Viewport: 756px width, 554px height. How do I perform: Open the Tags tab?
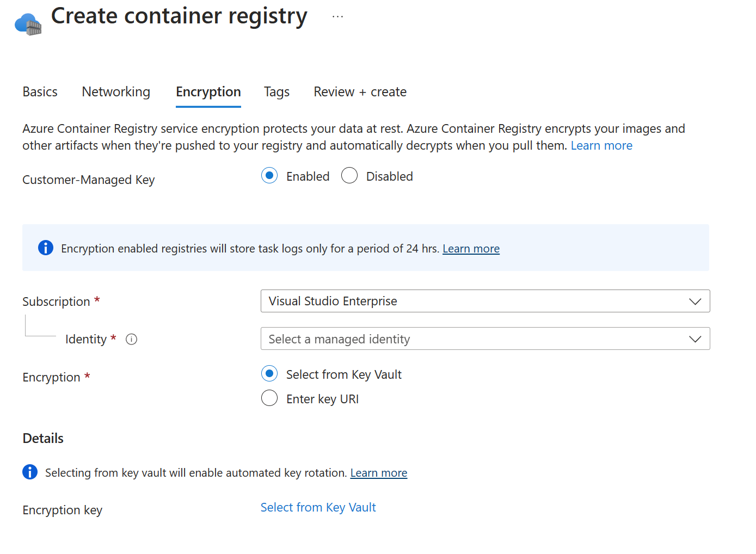[x=276, y=91]
